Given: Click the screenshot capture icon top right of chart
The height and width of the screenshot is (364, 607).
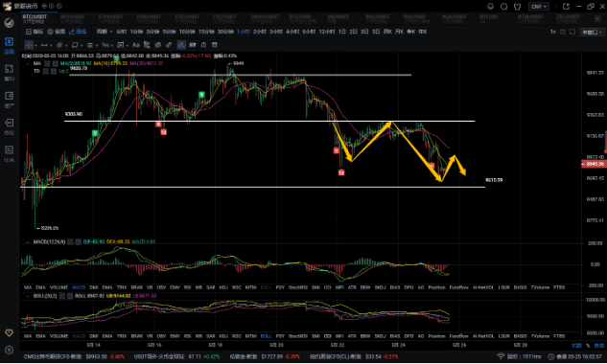Looking at the screenshot, I should 572,32.
